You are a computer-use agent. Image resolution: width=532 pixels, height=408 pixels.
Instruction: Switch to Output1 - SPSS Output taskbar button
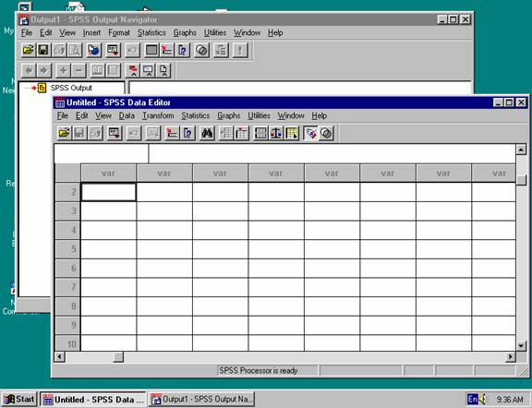tap(202, 399)
